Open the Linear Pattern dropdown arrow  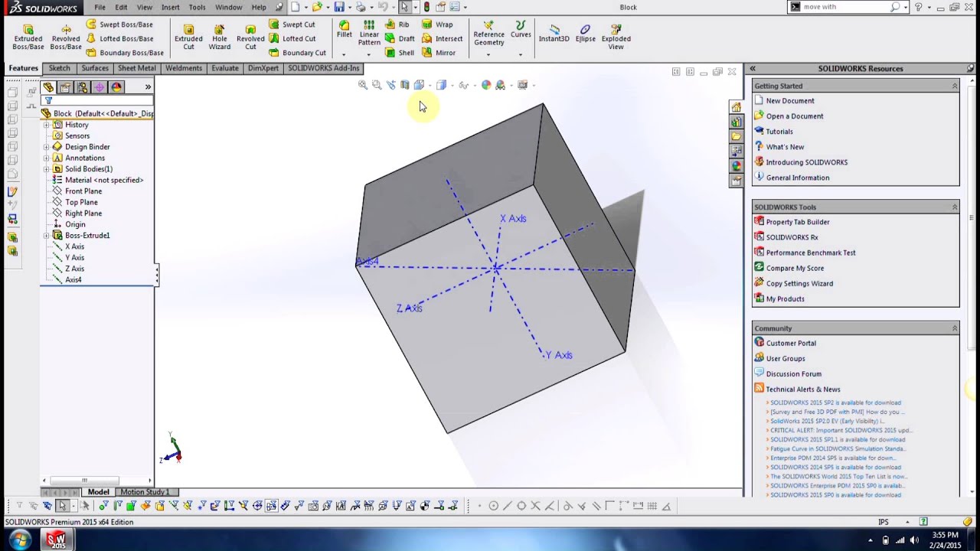[x=369, y=54]
